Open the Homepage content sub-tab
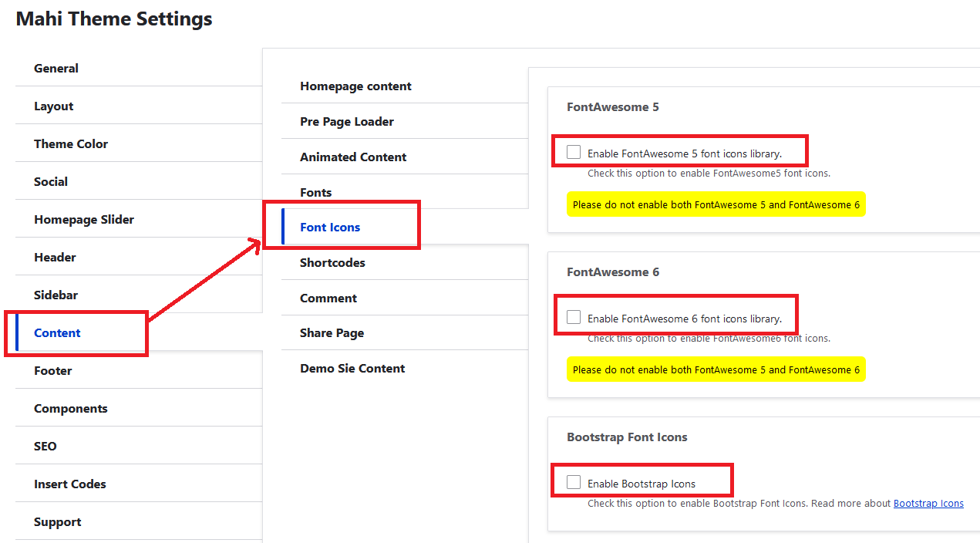This screenshot has height=543, width=980. click(355, 86)
